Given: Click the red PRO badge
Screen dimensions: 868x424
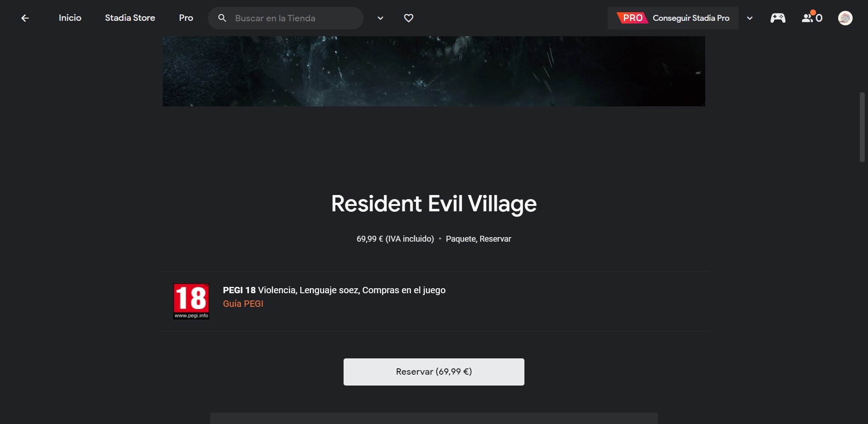Looking at the screenshot, I should pos(632,18).
